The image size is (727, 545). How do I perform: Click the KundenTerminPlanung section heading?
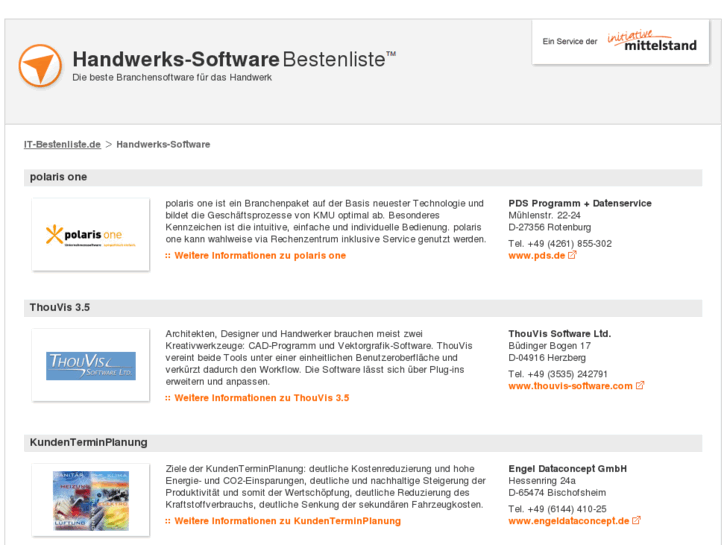(89, 442)
